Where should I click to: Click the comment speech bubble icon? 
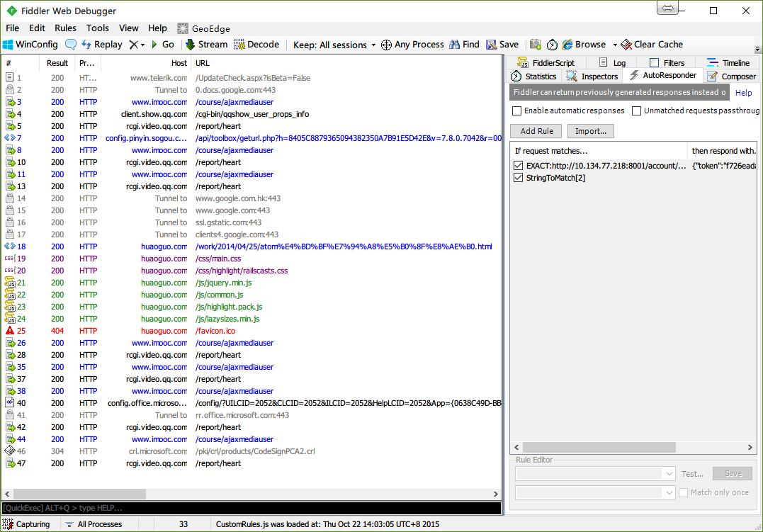coord(71,45)
